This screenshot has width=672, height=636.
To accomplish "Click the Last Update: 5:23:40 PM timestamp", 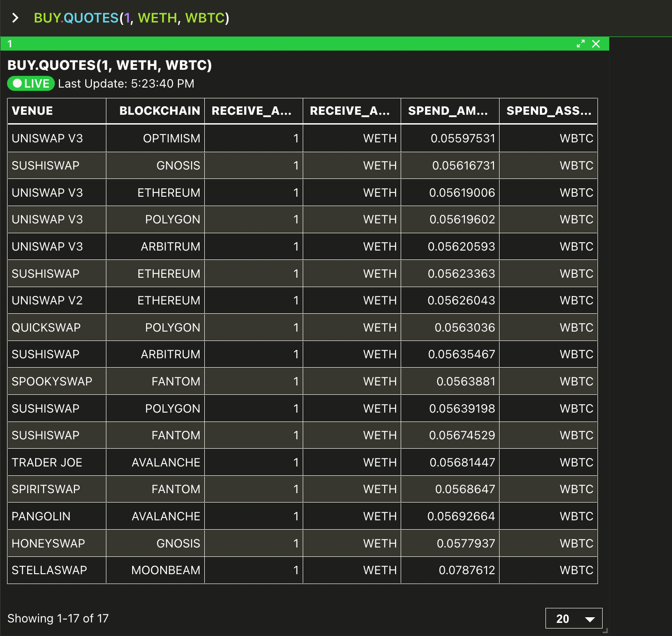I will point(126,84).
